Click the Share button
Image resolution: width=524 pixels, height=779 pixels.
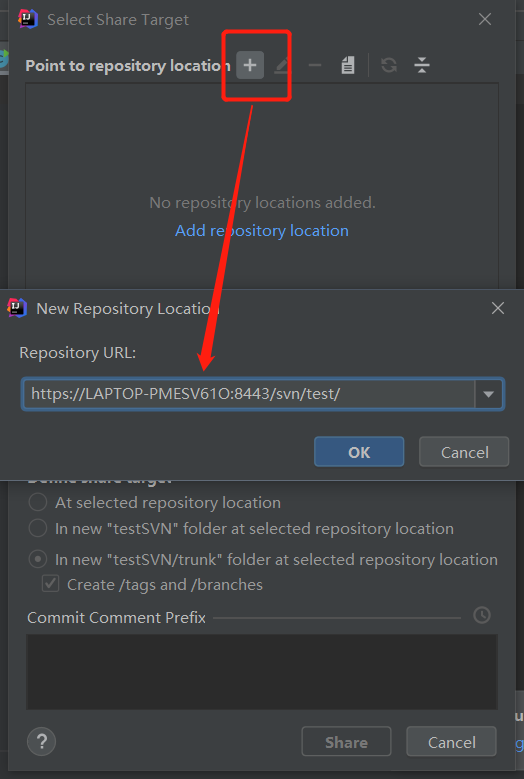coord(346,742)
